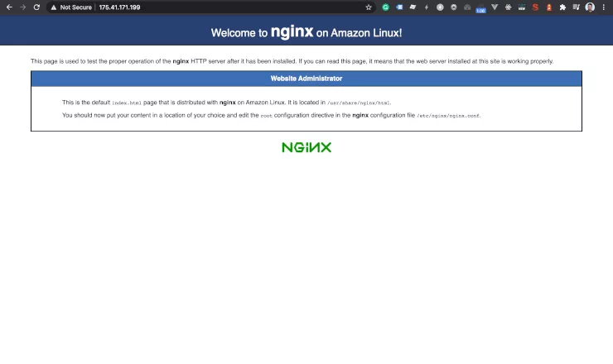Open the Chrome profile avatar

[x=590, y=7]
